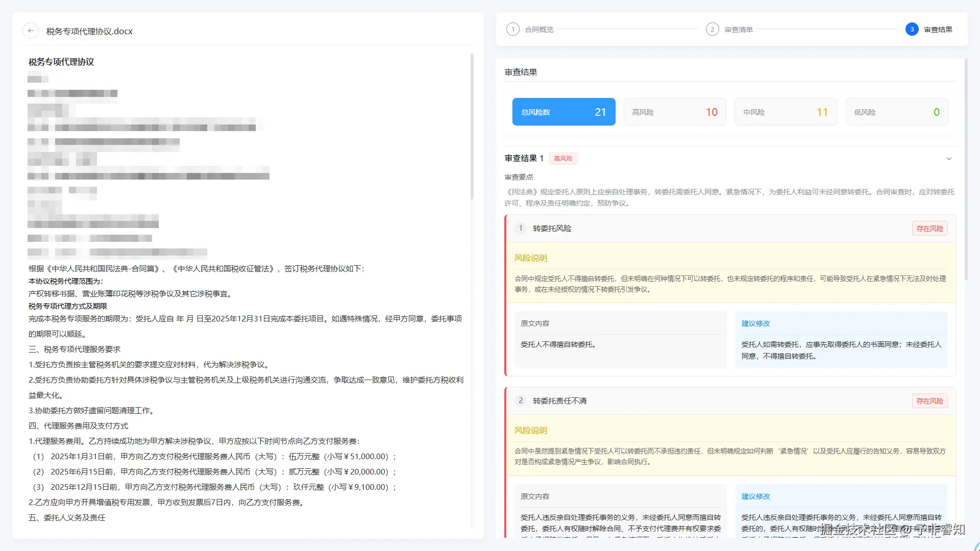This screenshot has height=551, width=980.
Task: Click the back arrow next to the document title
Action: coord(31,31)
